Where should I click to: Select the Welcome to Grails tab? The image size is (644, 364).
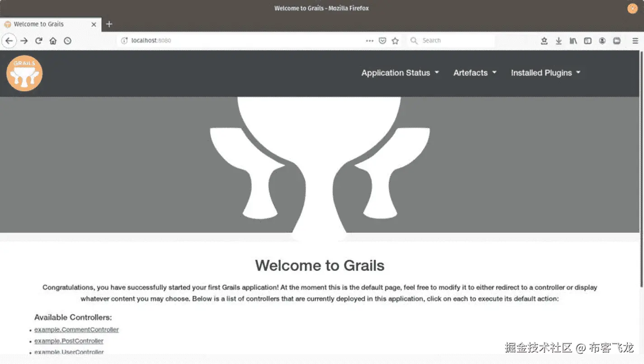[51, 24]
